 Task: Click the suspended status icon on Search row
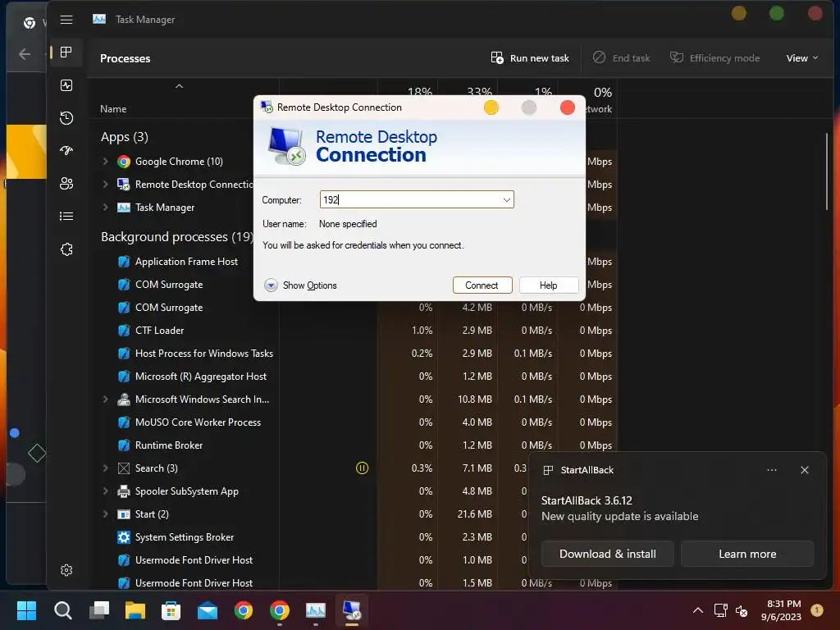pos(362,468)
